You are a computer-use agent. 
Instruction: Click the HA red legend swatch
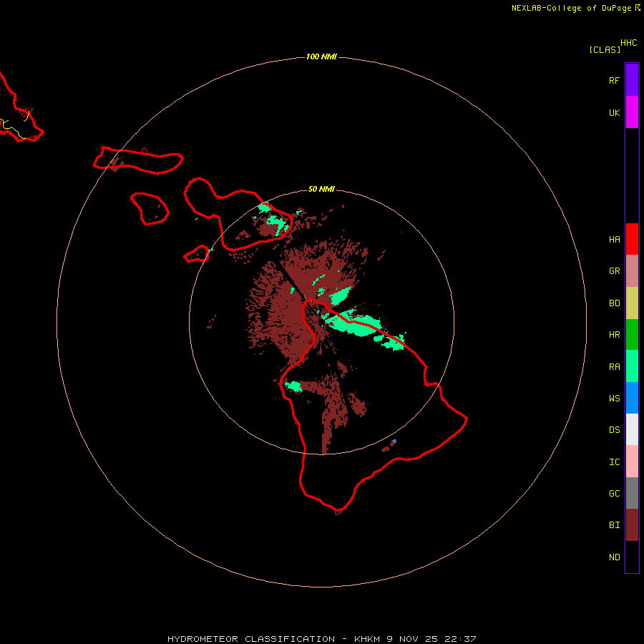pyautogui.click(x=632, y=239)
